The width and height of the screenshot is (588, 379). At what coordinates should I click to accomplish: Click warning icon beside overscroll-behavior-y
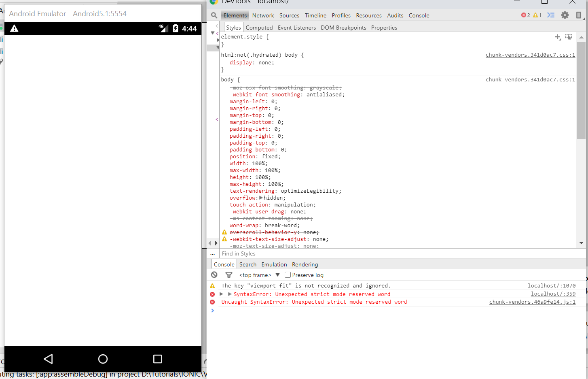(224, 232)
